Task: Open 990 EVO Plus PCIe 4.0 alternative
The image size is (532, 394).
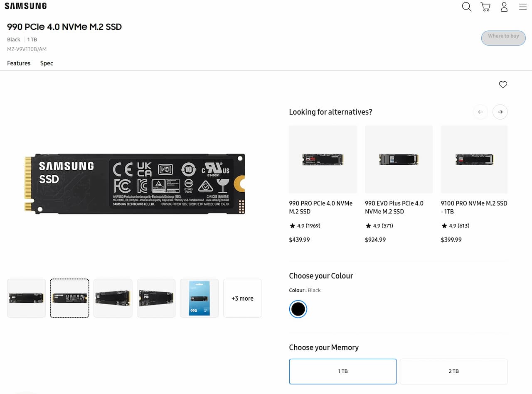Action: point(399,184)
